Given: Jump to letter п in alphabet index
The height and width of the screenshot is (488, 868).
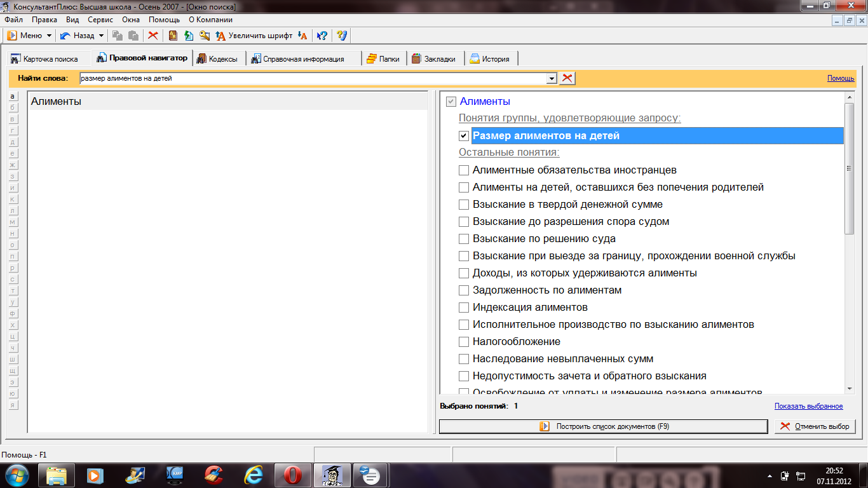Looking at the screenshot, I should coord(13,257).
